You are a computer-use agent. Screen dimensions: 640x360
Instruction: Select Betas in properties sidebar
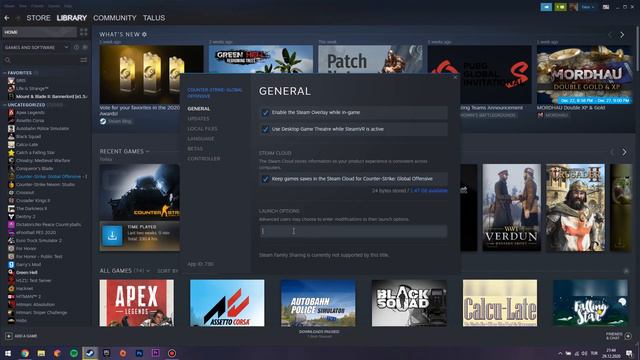[195, 149]
